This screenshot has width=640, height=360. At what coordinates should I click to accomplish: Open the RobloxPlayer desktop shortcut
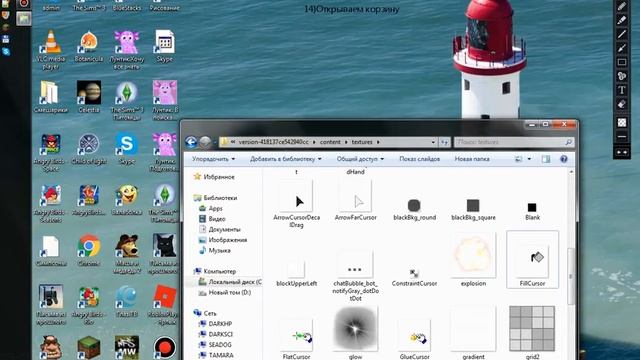[164, 304]
